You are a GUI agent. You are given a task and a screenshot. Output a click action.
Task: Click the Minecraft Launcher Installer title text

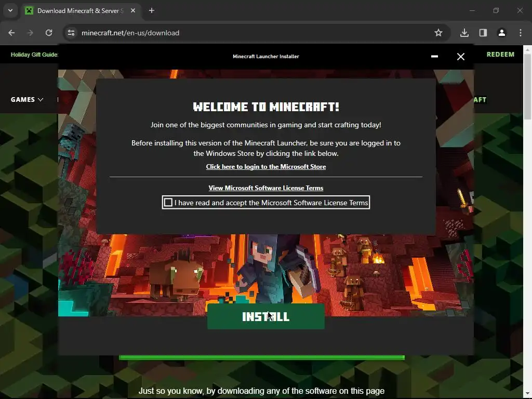tap(265, 57)
